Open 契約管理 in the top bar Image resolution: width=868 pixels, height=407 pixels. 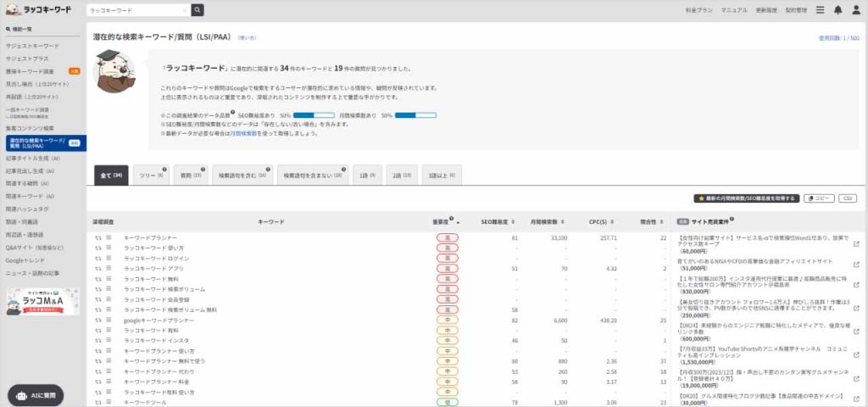pyautogui.click(x=796, y=10)
